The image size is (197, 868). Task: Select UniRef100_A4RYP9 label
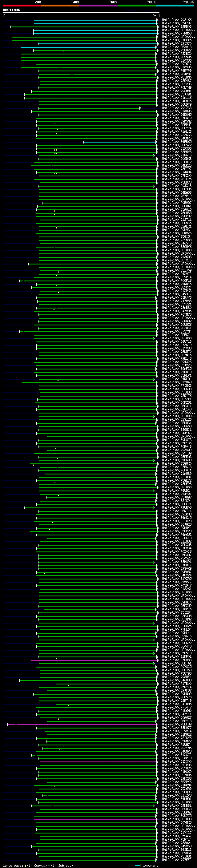176,71
